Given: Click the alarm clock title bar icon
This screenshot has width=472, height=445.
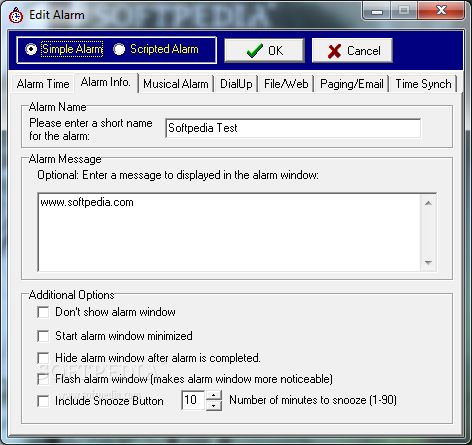Looking at the screenshot, I should tap(16, 15).
